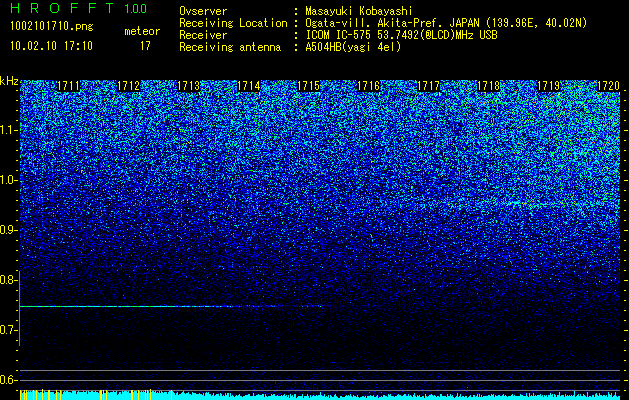Click the 1.0 kHz axis label

9,180
